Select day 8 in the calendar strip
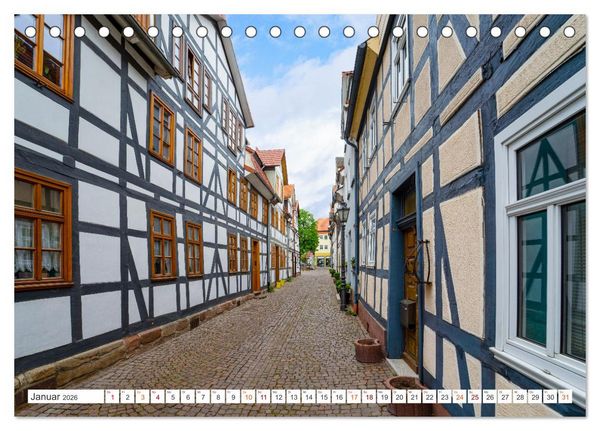 pos(218,397)
